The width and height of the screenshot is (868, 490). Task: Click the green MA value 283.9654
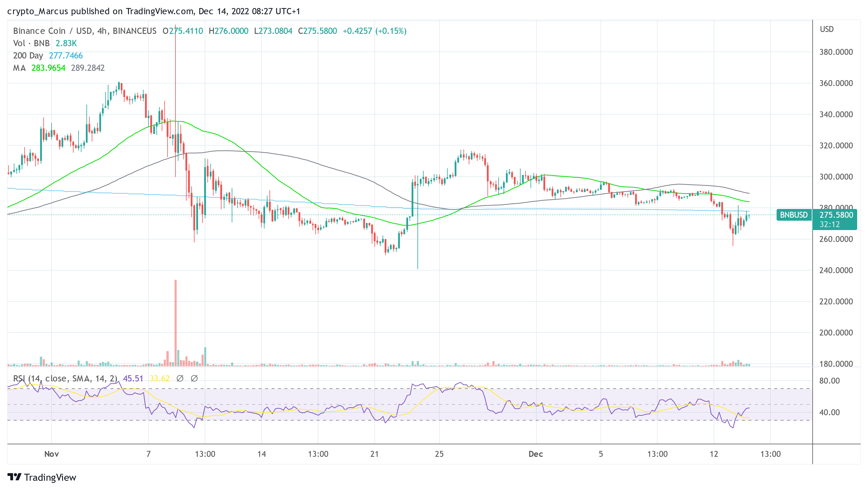(48, 68)
